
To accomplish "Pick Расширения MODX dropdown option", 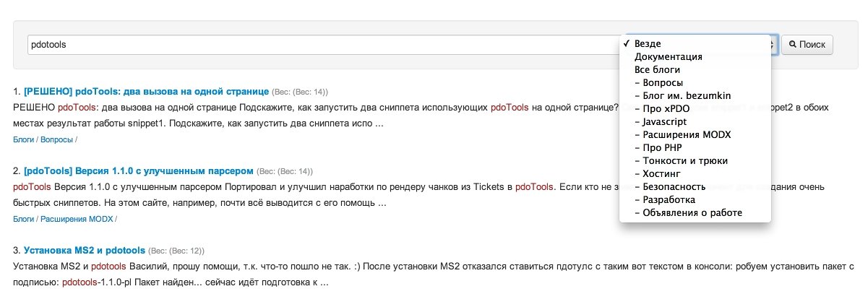I will pos(690,135).
